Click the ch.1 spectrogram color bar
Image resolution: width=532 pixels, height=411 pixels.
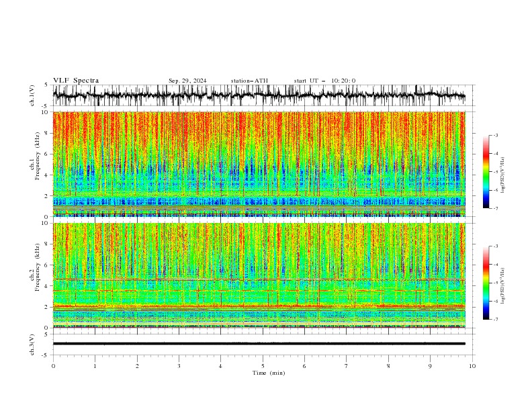point(486,172)
